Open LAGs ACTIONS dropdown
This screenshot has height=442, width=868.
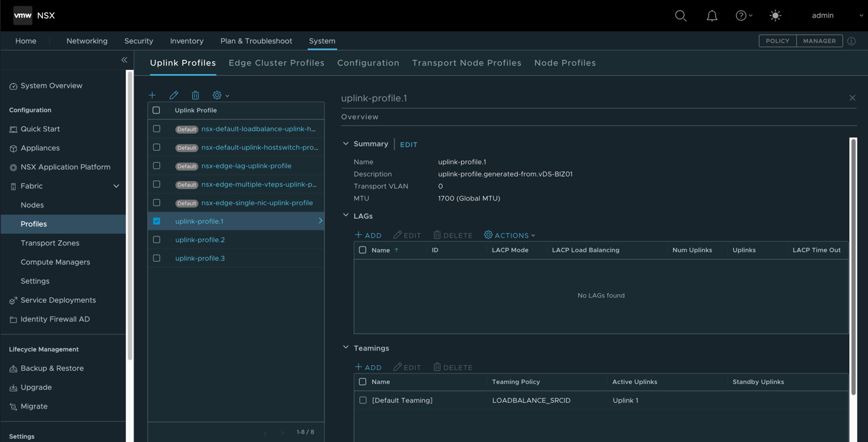(x=510, y=235)
